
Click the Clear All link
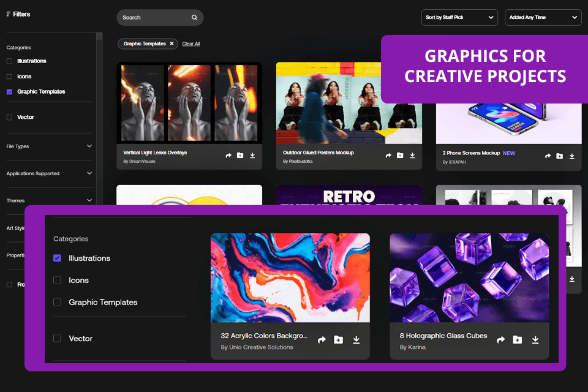[191, 44]
